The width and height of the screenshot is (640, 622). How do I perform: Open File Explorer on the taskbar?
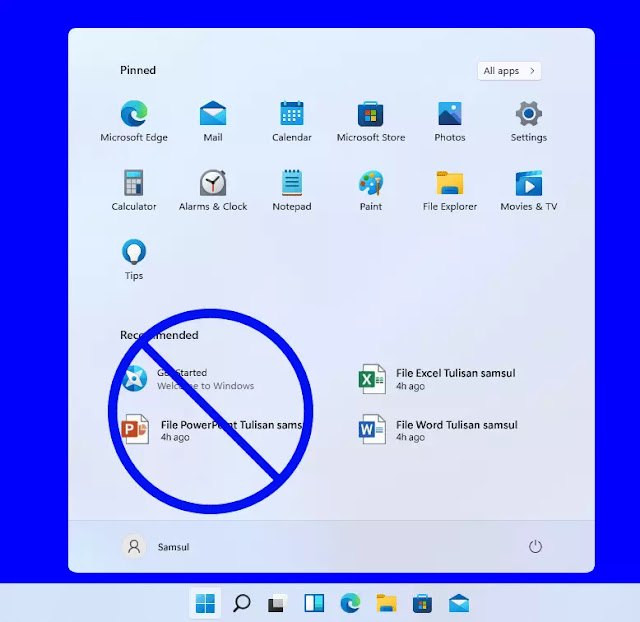pyautogui.click(x=387, y=603)
